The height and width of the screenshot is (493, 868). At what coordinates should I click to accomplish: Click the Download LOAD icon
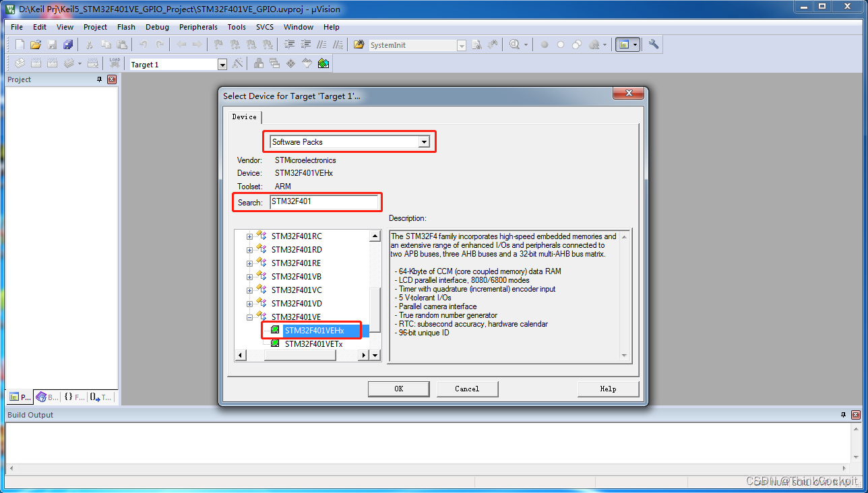pos(115,63)
